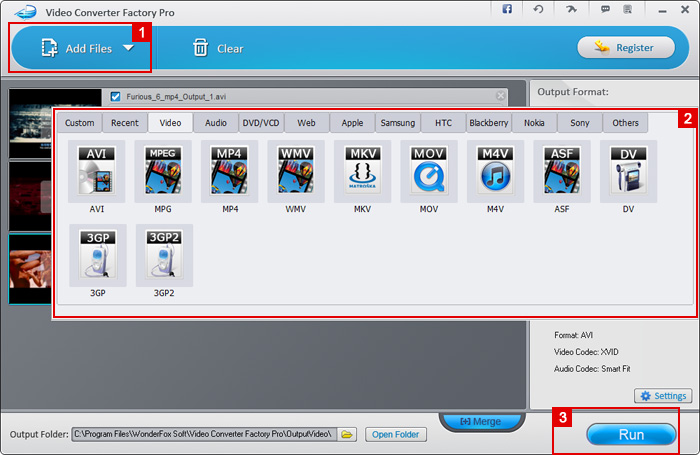Select the AVI format icon
Image resolution: width=700 pixels, height=455 pixels.
tap(96, 172)
